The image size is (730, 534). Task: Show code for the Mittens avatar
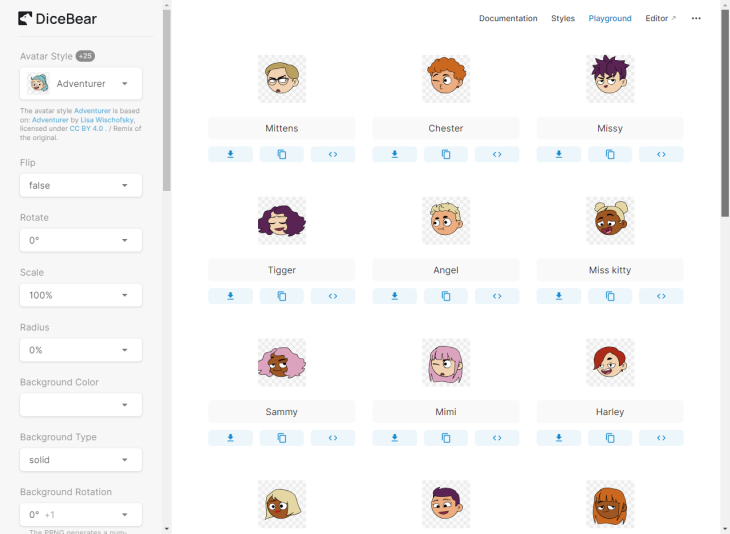tap(333, 154)
